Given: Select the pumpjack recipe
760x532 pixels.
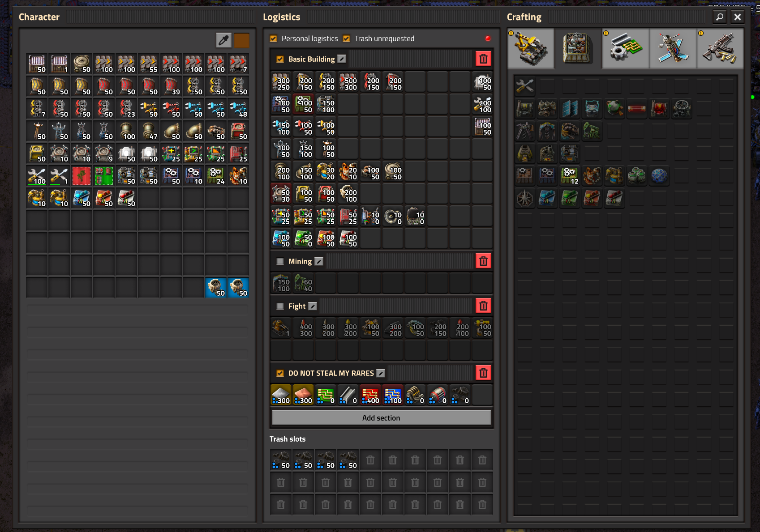Looking at the screenshot, I should point(592,131).
